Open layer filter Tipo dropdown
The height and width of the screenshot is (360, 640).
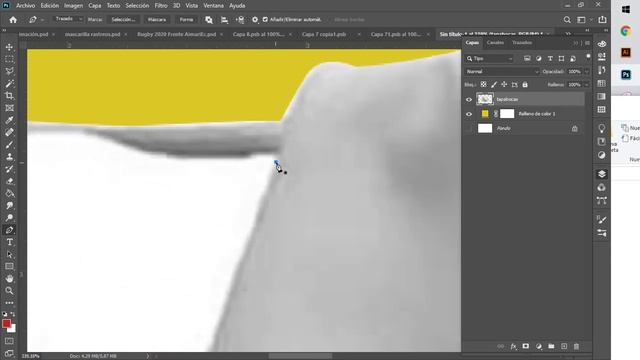pyautogui.click(x=489, y=58)
